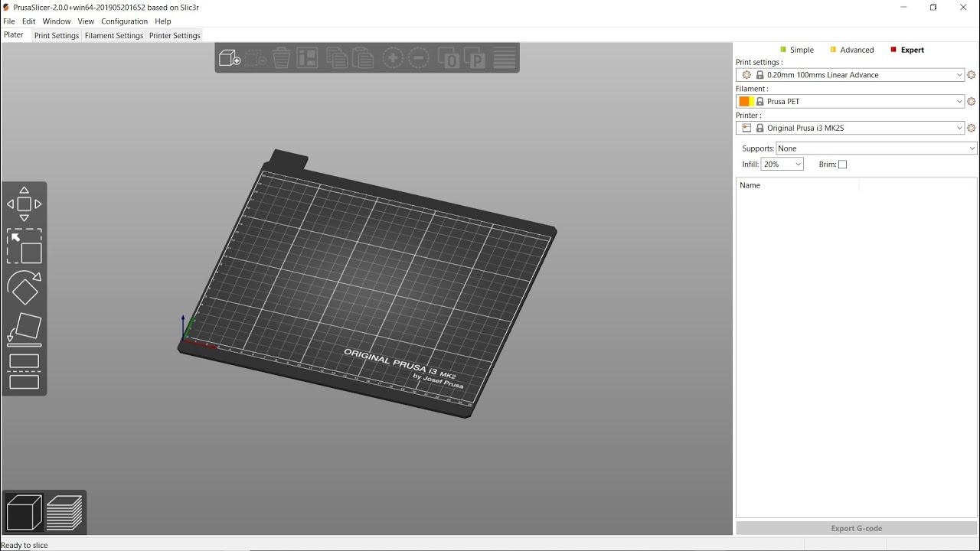Click the Export G-code button

857,528
